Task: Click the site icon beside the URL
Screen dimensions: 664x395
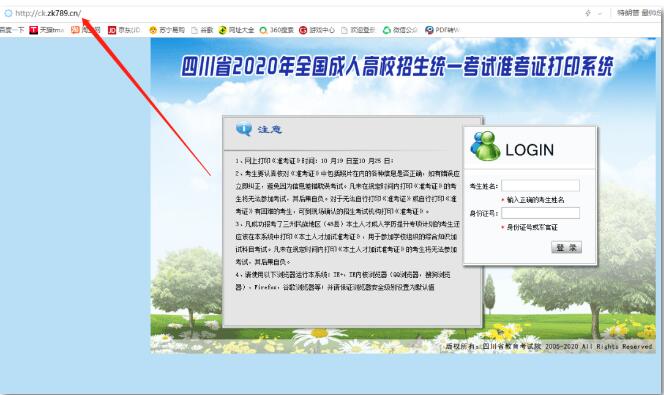Action: coord(8,13)
